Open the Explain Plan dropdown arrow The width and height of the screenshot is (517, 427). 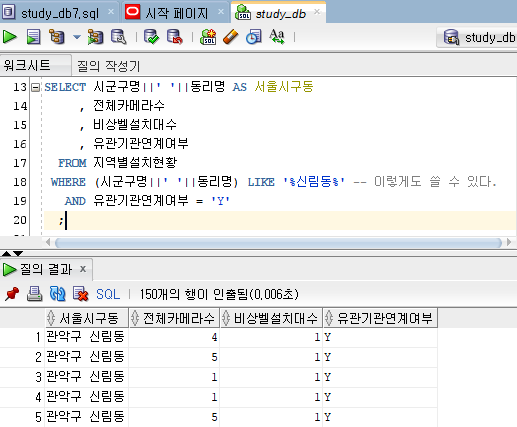coord(77,37)
